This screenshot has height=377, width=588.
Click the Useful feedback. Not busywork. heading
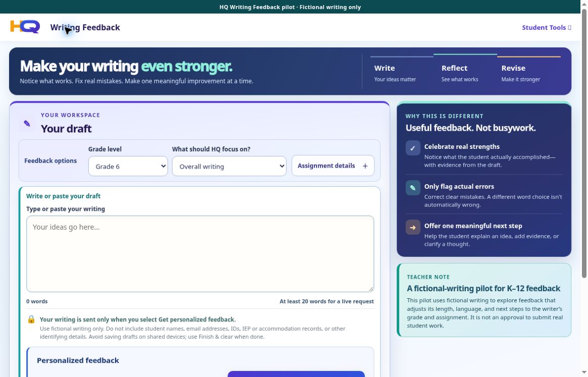[x=470, y=128]
